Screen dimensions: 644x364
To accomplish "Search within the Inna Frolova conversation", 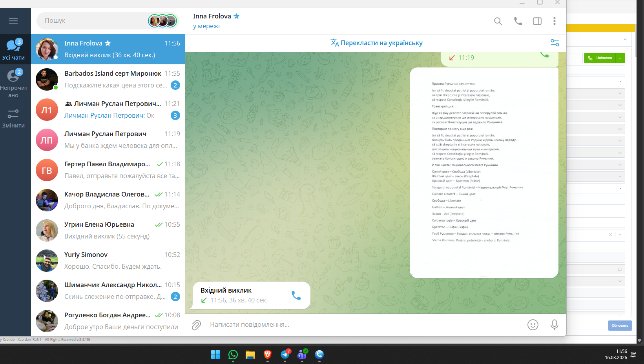I will point(498,21).
